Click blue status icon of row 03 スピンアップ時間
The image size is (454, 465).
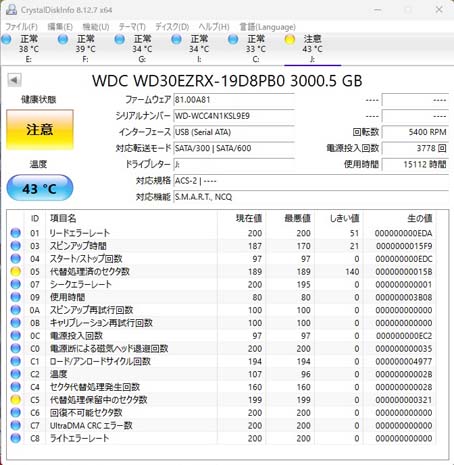pos(16,246)
